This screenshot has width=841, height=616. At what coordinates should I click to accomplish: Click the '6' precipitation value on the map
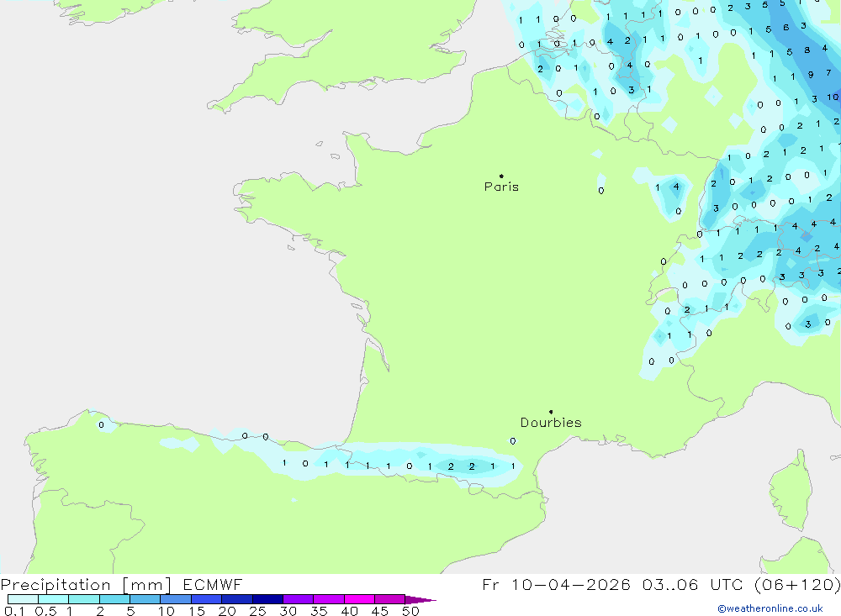click(x=785, y=27)
